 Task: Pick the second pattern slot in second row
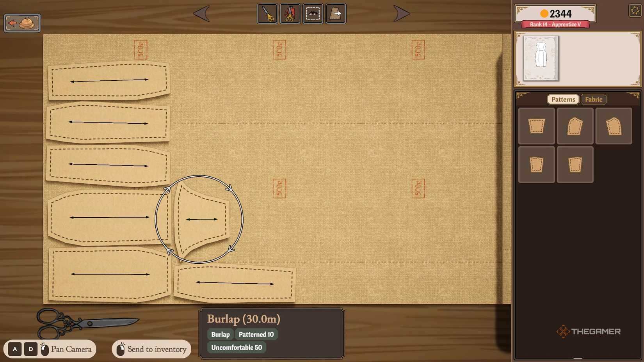[575, 165]
